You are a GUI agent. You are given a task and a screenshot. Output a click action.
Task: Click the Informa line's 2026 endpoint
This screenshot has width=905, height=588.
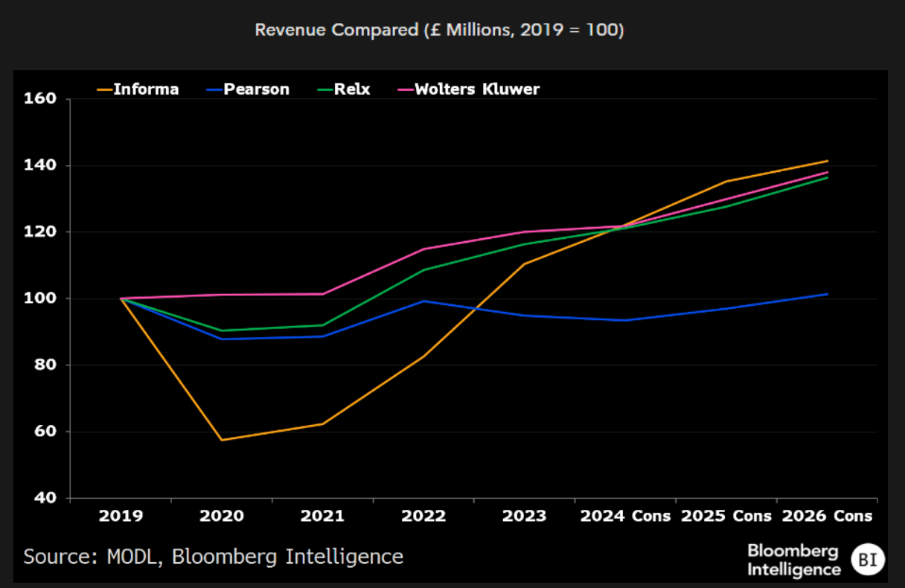[x=828, y=161]
